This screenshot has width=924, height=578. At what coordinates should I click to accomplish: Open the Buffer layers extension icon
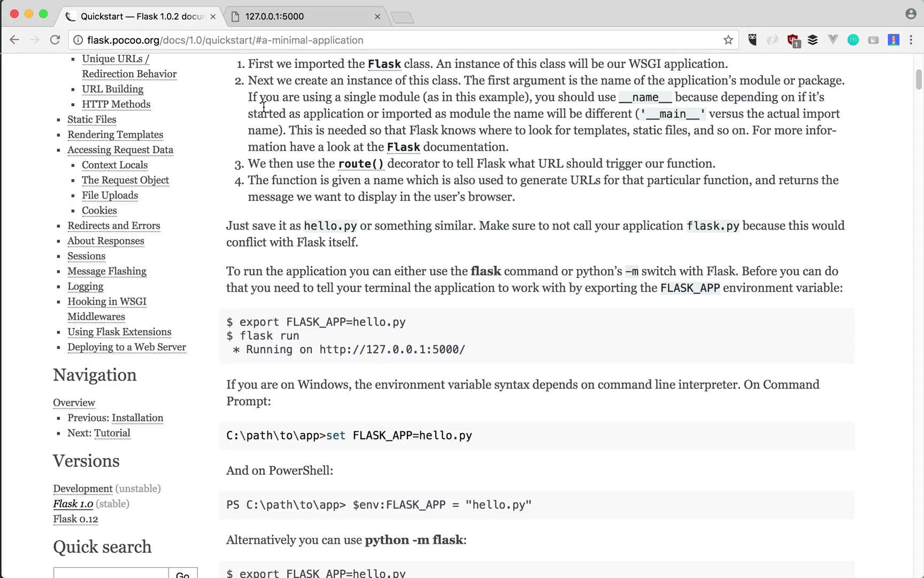tap(813, 40)
